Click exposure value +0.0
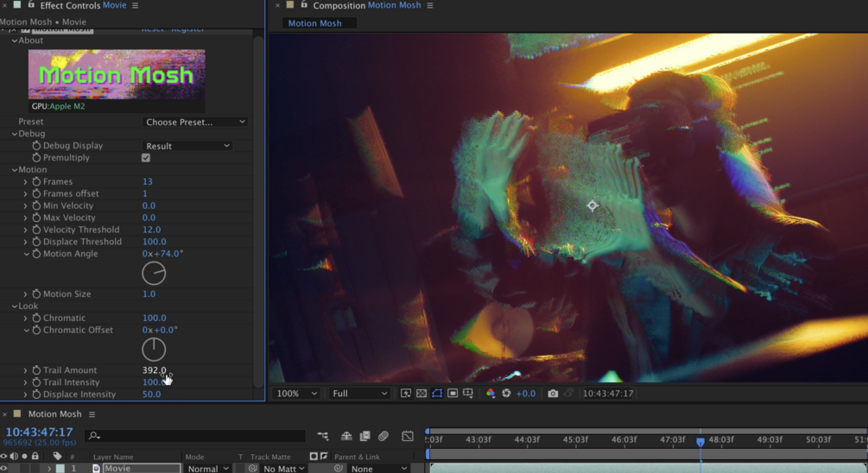This screenshot has width=868, height=473. pyautogui.click(x=526, y=394)
